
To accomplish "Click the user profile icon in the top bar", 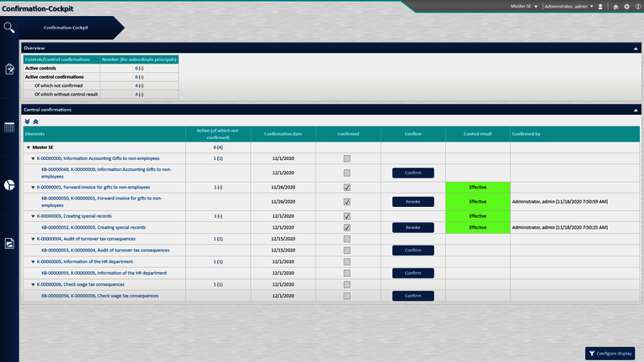I will (x=600, y=7).
